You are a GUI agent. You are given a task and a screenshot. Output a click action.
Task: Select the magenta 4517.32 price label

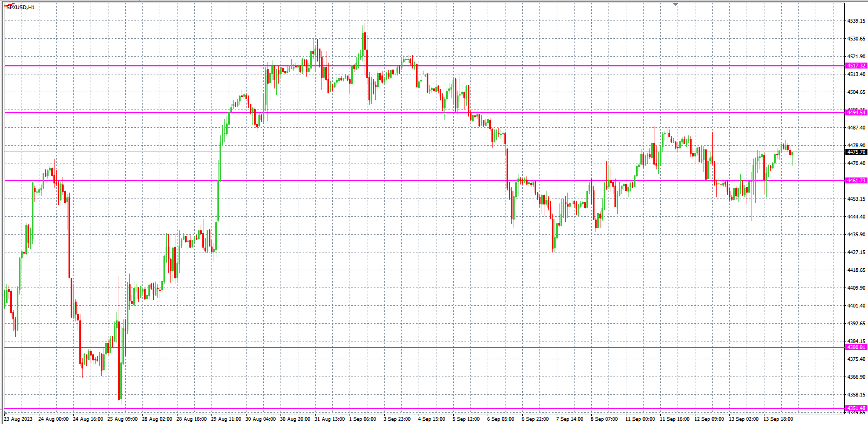tap(856, 66)
